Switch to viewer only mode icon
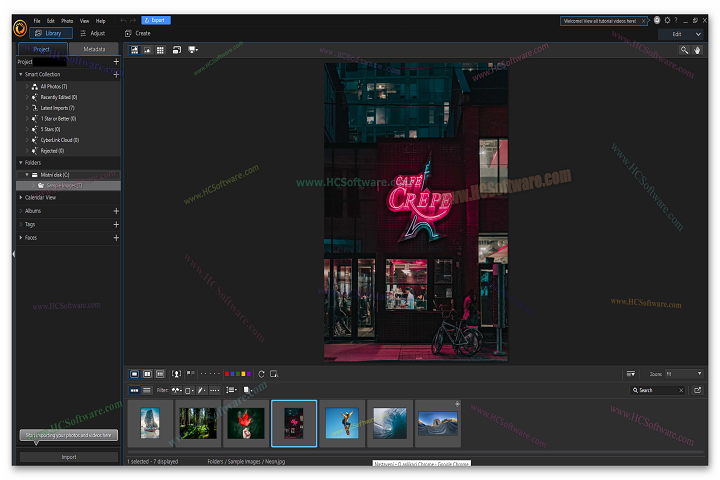This screenshot has height=480, width=720. point(147,50)
